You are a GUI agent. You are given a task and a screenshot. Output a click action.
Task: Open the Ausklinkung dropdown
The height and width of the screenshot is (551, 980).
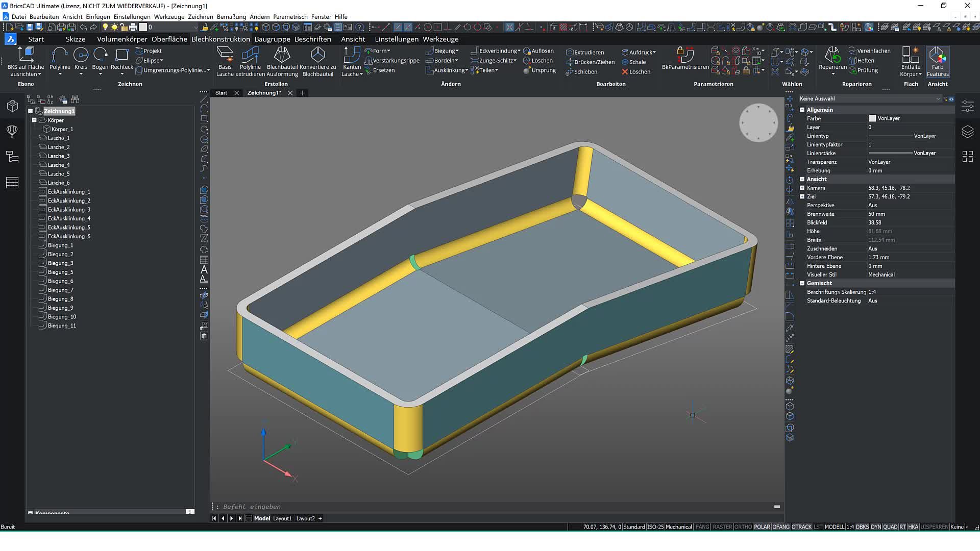coord(447,70)
